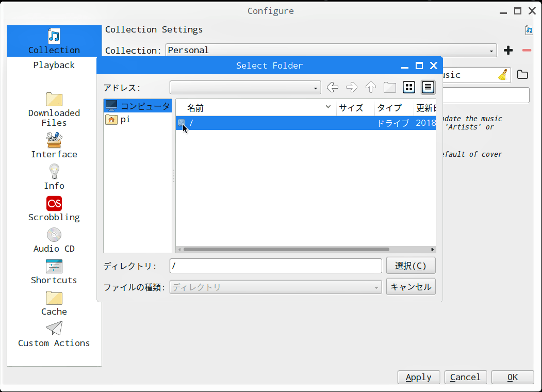Click the forward arrow navigation icon
Image resolution: width=542 pixels, height=392 pixels.
(352, 87)
